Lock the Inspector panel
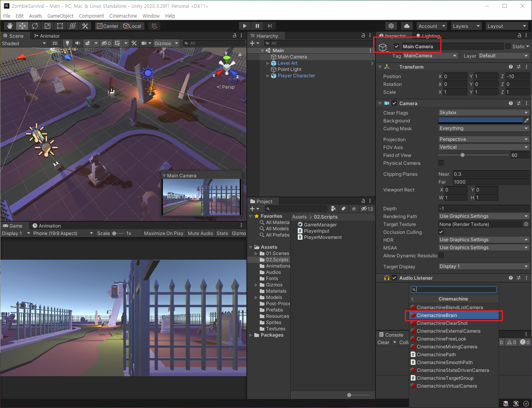The width and height of the screenshot is (532, 408). pyautogui.click(x=519, y=35)
